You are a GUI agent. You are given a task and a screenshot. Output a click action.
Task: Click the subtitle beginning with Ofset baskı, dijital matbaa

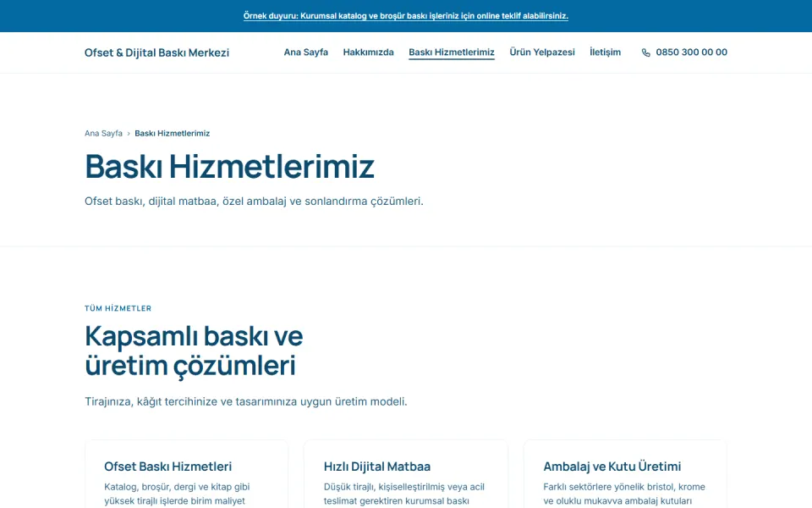(x=254, y=202)
